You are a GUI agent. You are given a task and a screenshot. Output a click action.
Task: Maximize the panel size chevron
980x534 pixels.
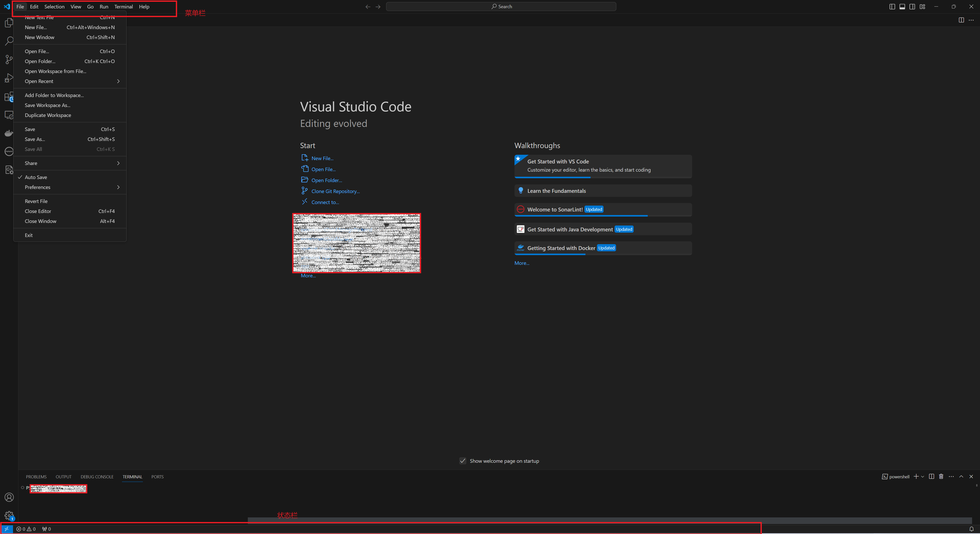click(x=961, y=477)
